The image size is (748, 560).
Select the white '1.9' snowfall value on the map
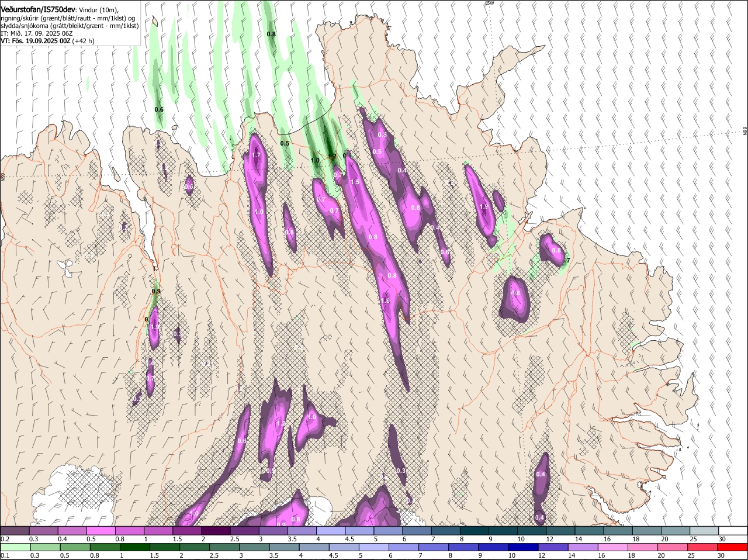[x=484, y=207]
